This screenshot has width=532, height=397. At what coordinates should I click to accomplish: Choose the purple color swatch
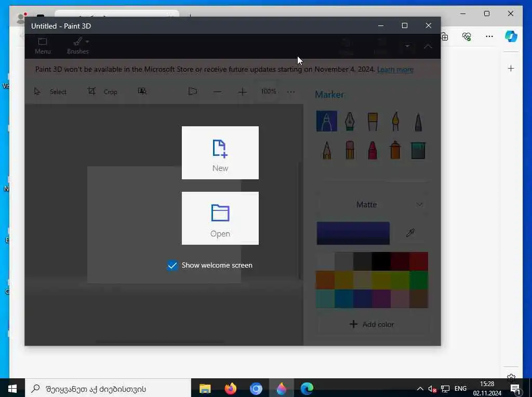381,299
